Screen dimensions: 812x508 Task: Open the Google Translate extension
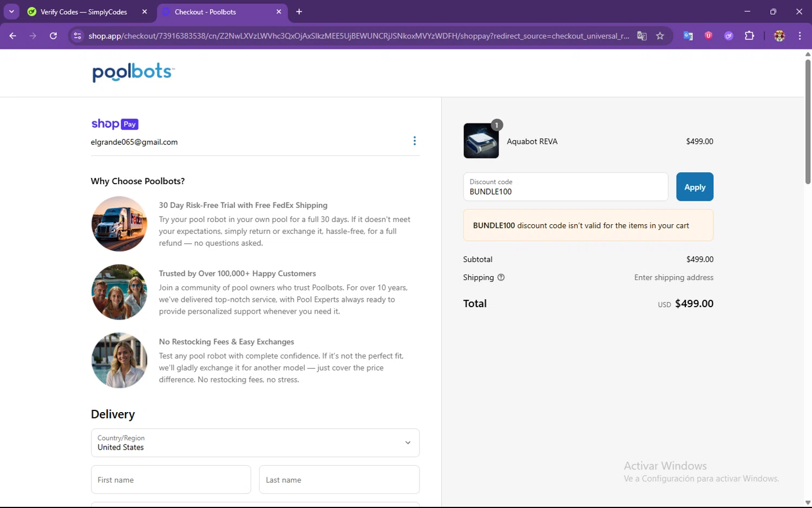click(688, 36)
